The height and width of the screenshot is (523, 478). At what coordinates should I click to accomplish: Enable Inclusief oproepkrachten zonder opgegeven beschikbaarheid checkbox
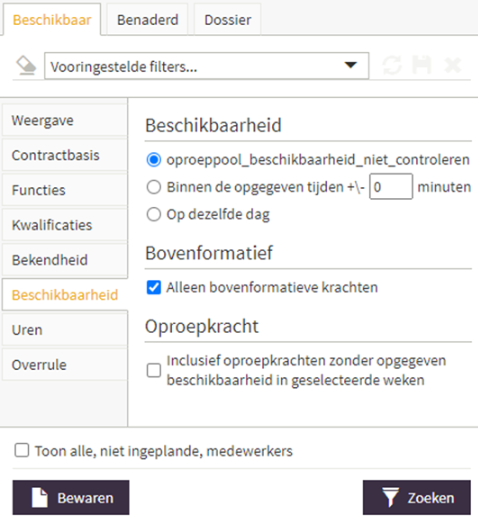point(154,370)
